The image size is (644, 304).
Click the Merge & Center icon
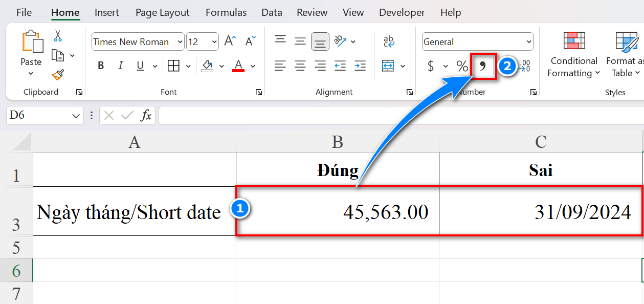point(388,66)
